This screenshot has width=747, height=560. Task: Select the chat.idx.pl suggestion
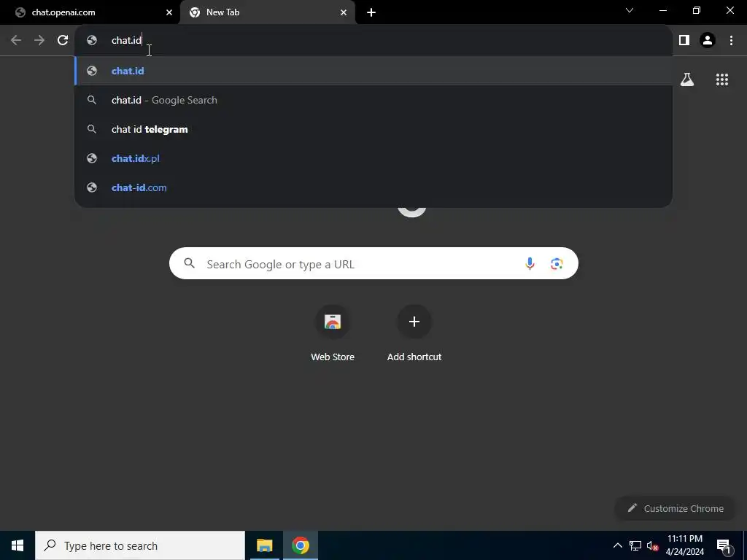374,158
